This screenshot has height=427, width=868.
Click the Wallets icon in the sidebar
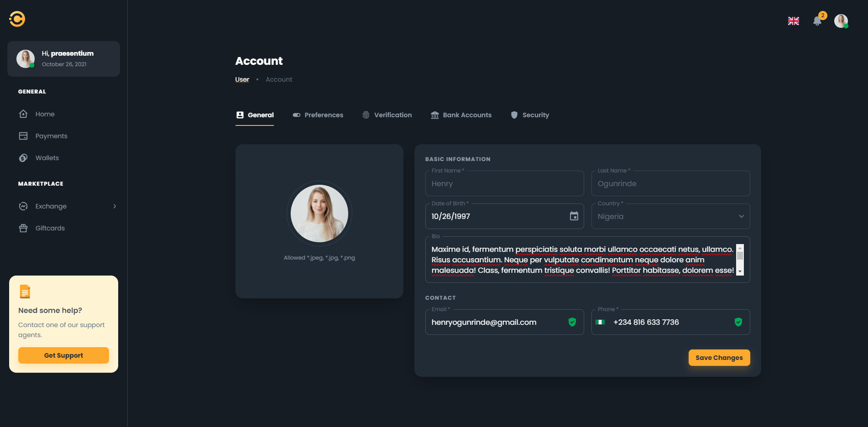point(23,158)
